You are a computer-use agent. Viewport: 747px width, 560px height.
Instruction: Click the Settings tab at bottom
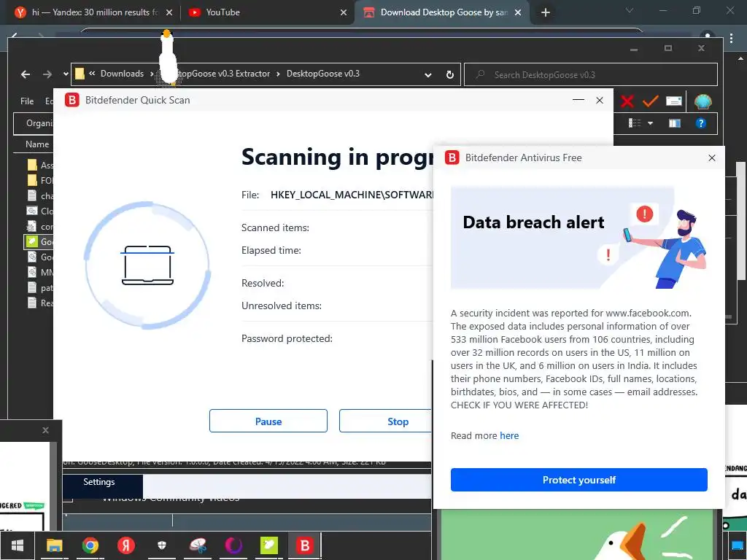pos(99,482)
